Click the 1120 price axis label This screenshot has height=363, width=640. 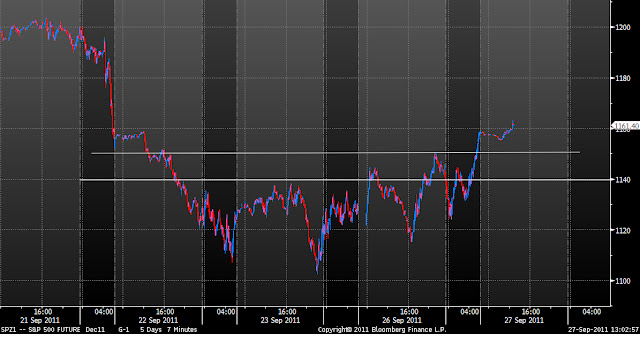tap(622, 230)
